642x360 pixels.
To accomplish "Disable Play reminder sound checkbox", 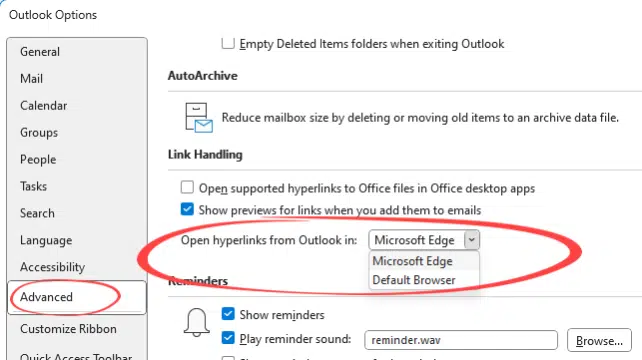I will coord(228,338).
